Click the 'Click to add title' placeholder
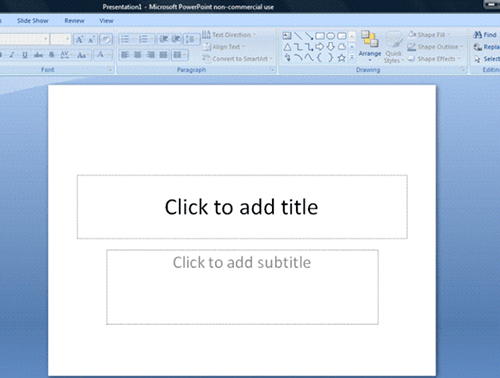This screenshot has height=378, width=500. 242,207
